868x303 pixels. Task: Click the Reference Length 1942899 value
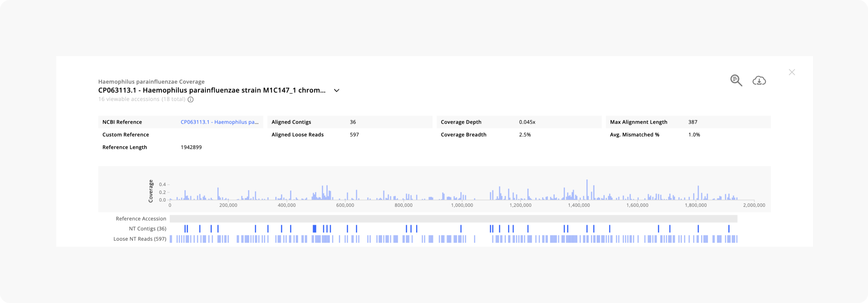(x=191, y=147)
